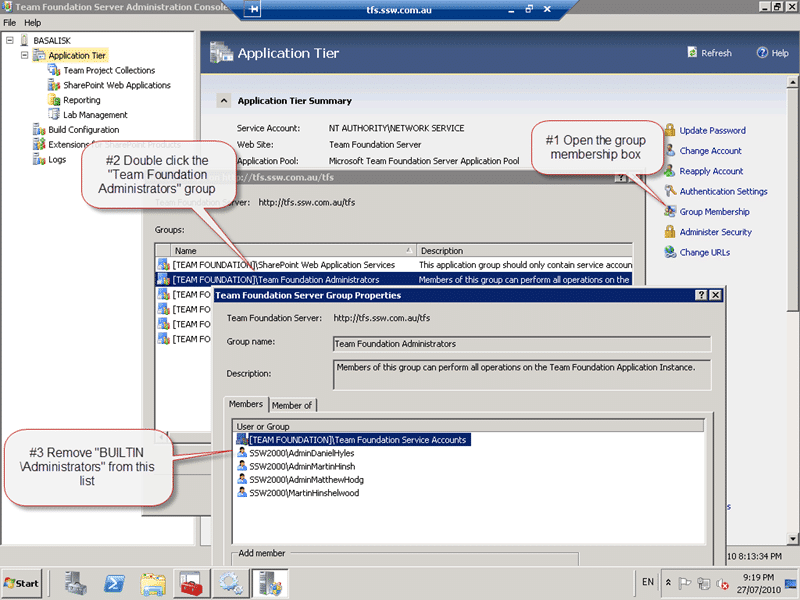The image size is (800, 600).
Task: Collapse the Application Tier Summary section
Action: pos(223,101)
